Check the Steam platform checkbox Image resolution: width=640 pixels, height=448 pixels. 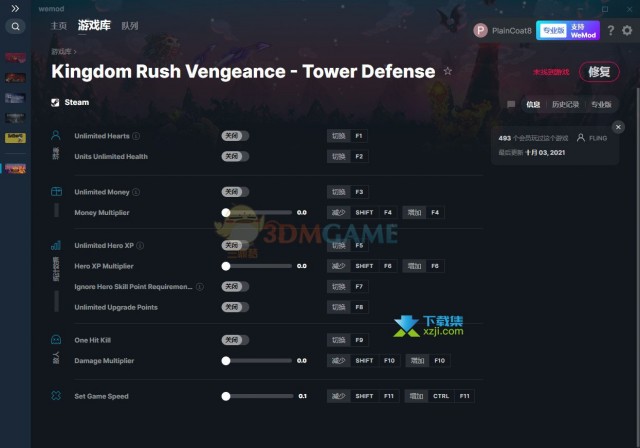coord(55,102)
